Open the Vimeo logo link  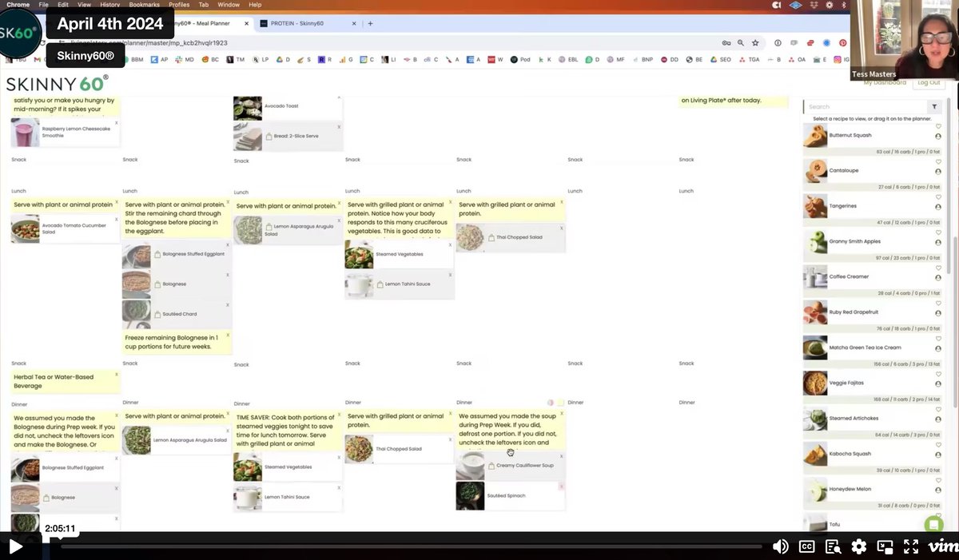(x=943, y=547)
